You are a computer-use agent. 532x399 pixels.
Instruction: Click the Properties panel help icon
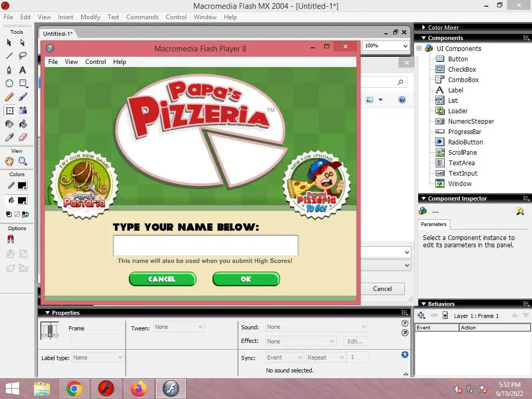point(405,323)
